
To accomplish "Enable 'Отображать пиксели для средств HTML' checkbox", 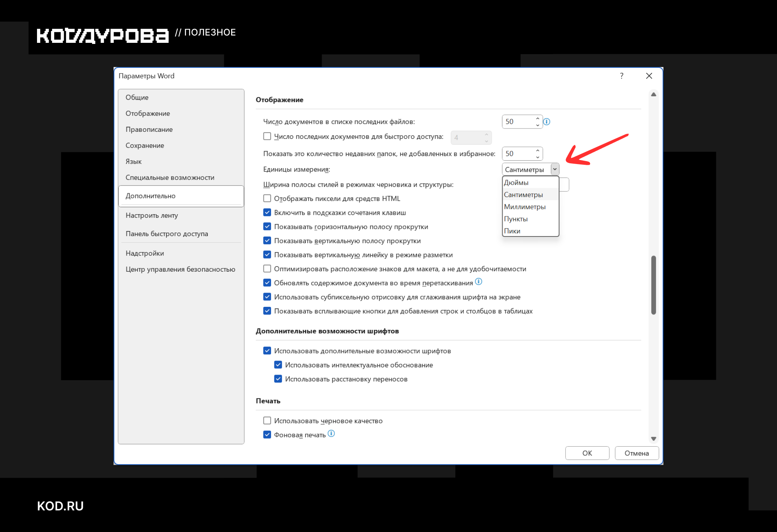I will coord(267,198).
